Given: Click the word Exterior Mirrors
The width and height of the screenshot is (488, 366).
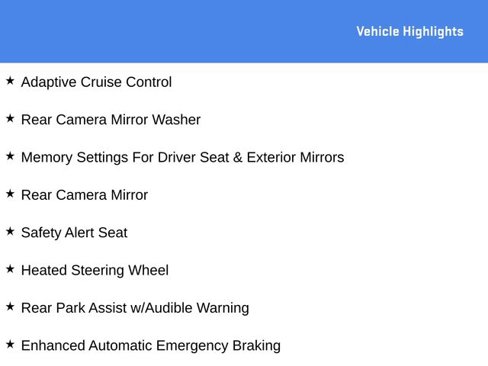Looking at the screenshot, I should [x=295, y=157].
